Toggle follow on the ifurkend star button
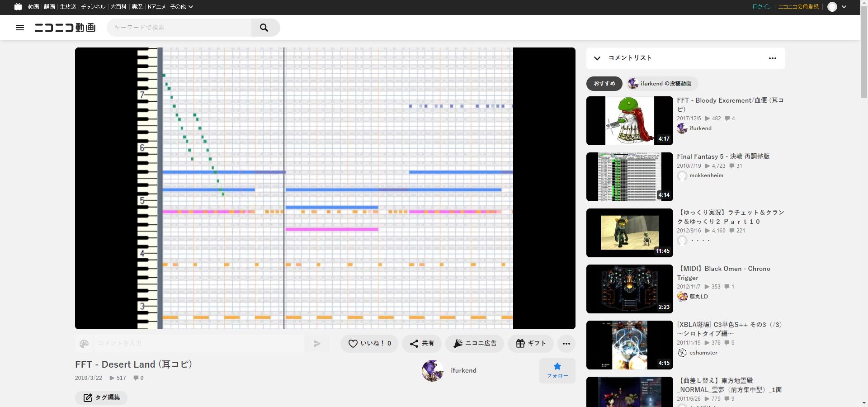868x407 pixels. pos(557,370)
